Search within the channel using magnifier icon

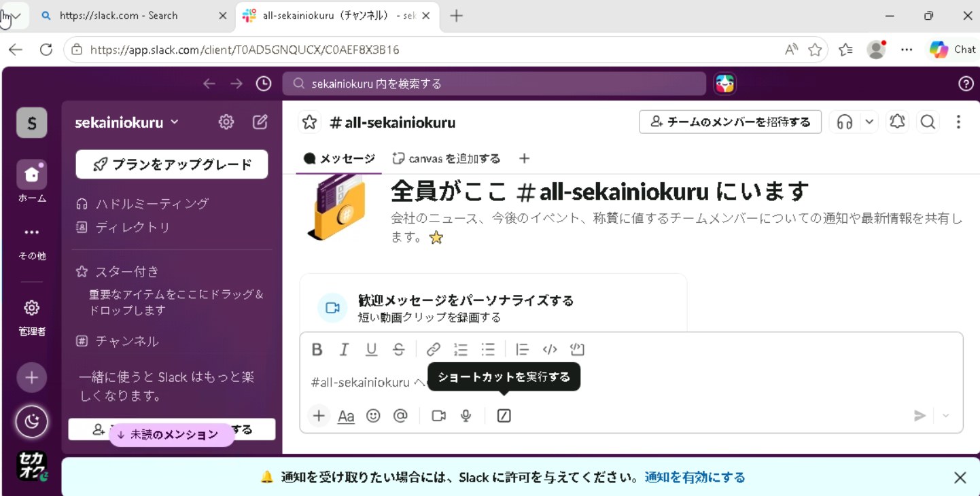tap(928, 122)
